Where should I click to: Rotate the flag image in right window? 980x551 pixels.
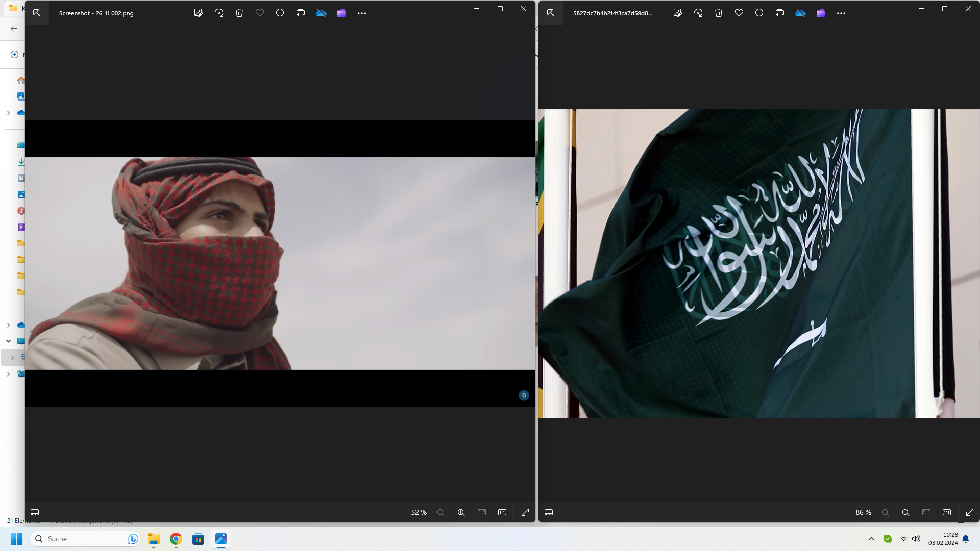698,13
